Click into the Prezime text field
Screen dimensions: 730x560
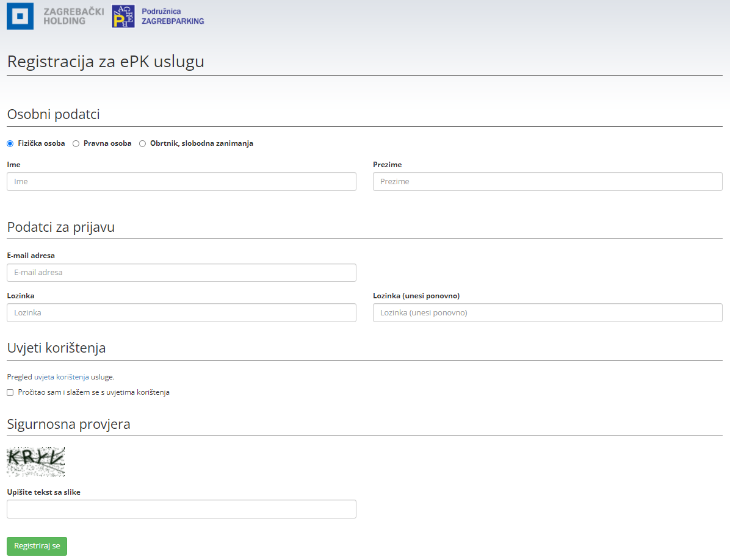pyautogui.click(x=547, y=181)
